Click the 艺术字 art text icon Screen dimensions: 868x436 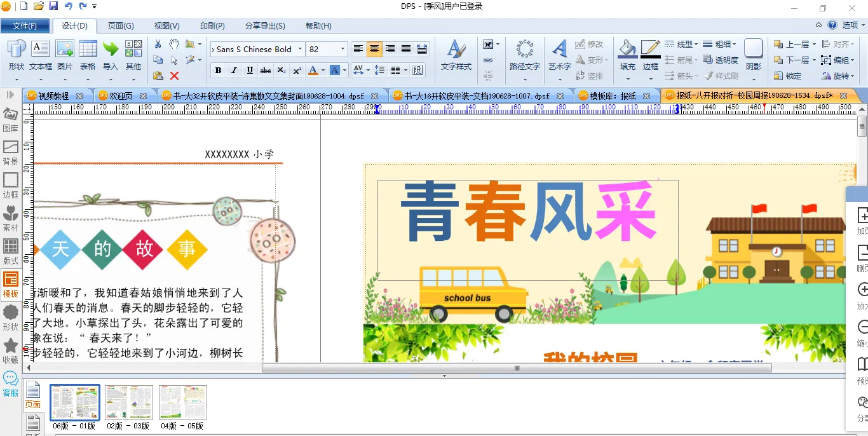[x=559, y=55]
